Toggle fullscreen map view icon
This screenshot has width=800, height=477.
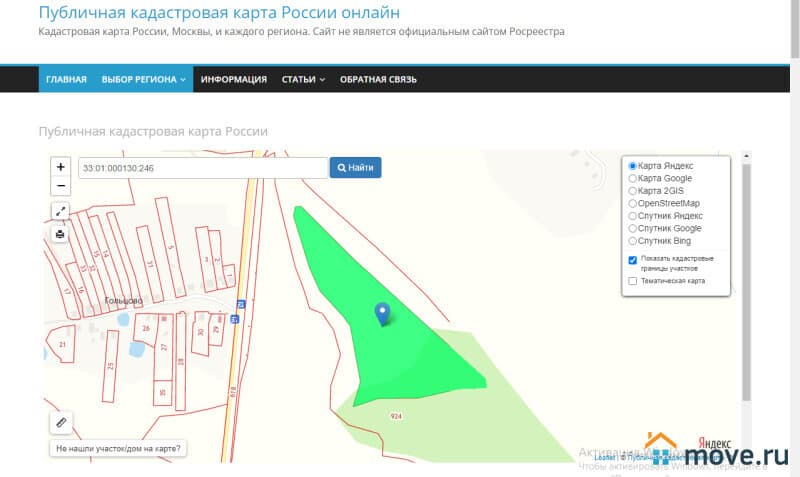[x=60, y=211]
